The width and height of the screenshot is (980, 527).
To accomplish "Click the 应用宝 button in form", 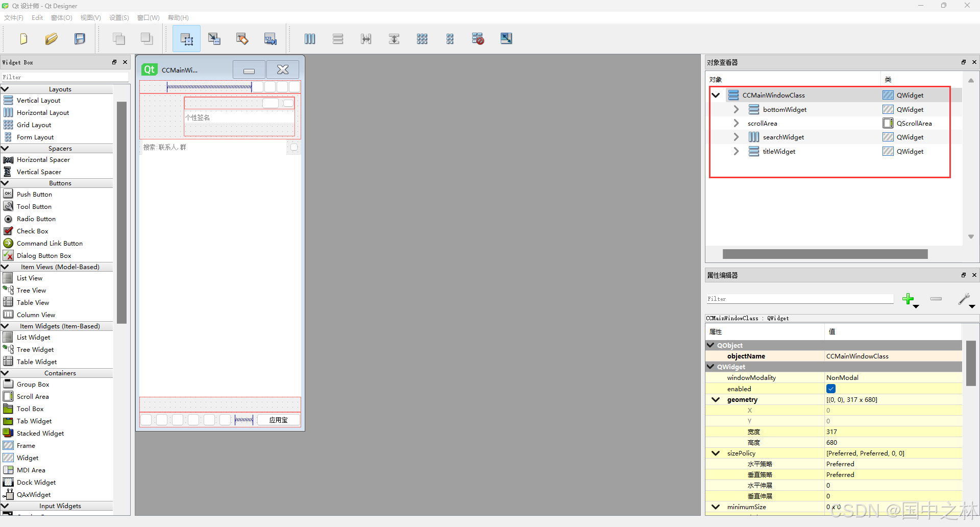I will point(278,420).
